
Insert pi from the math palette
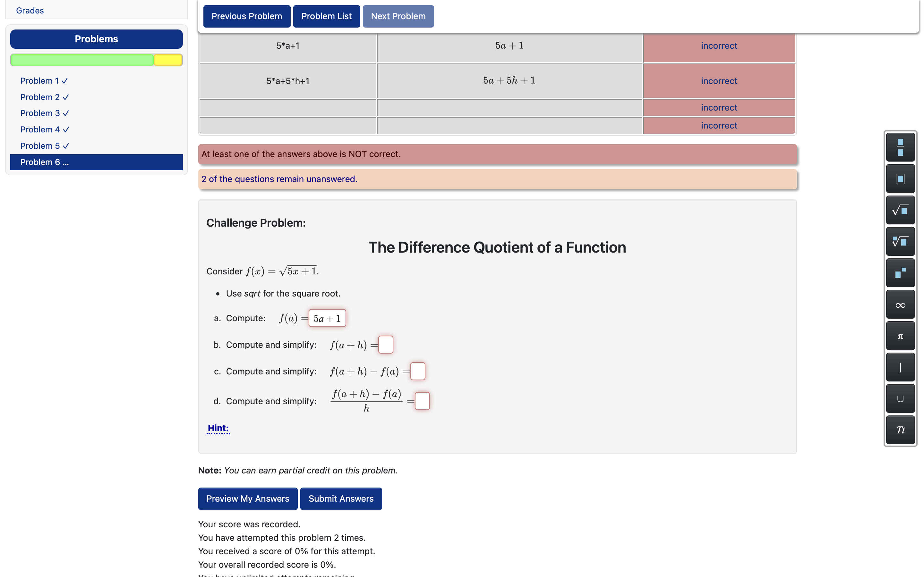(900, 336)
